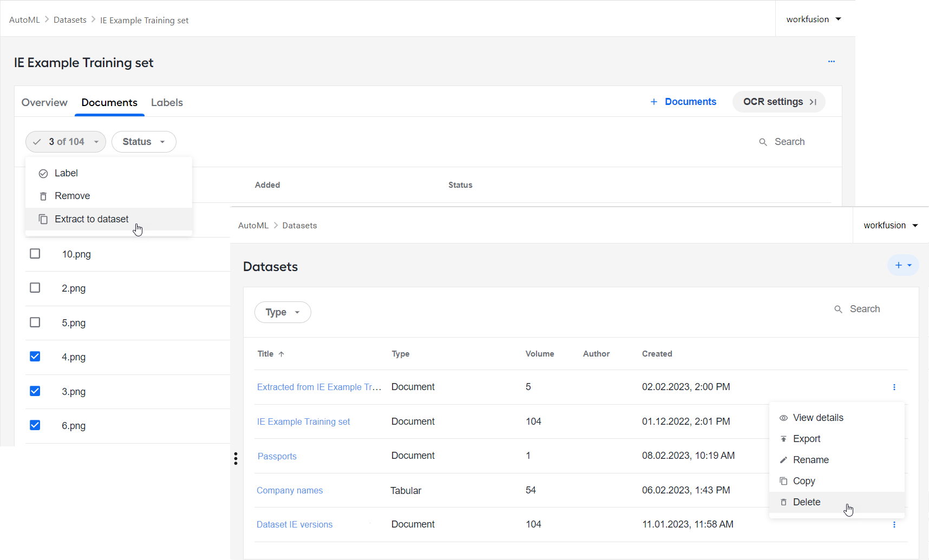Uncheck the 4.png checkbox
Viewport: 929px width, 560px height.
click(x=35, y=357)
